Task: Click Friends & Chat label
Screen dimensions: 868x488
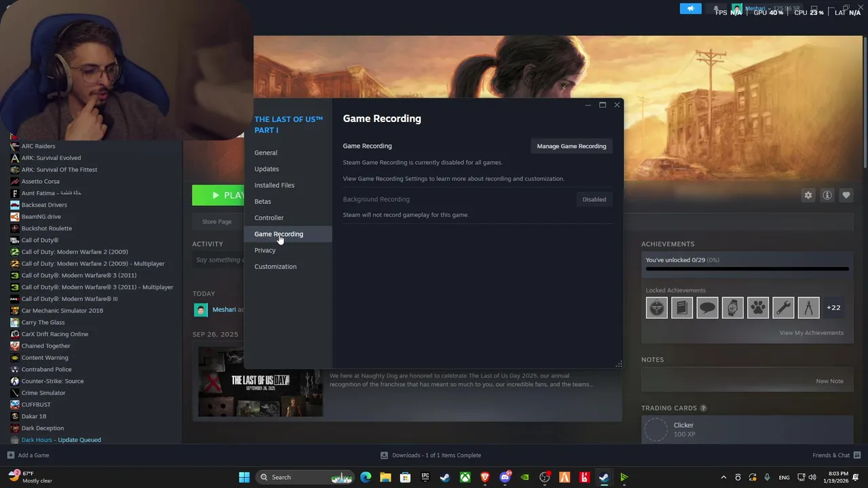Action: [x=831, y=455]
